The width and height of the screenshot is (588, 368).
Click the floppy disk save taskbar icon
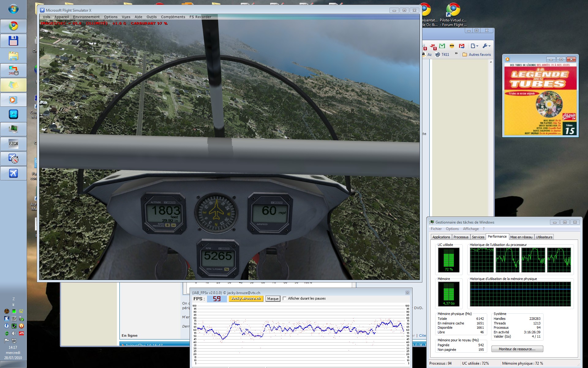point(13,41)
